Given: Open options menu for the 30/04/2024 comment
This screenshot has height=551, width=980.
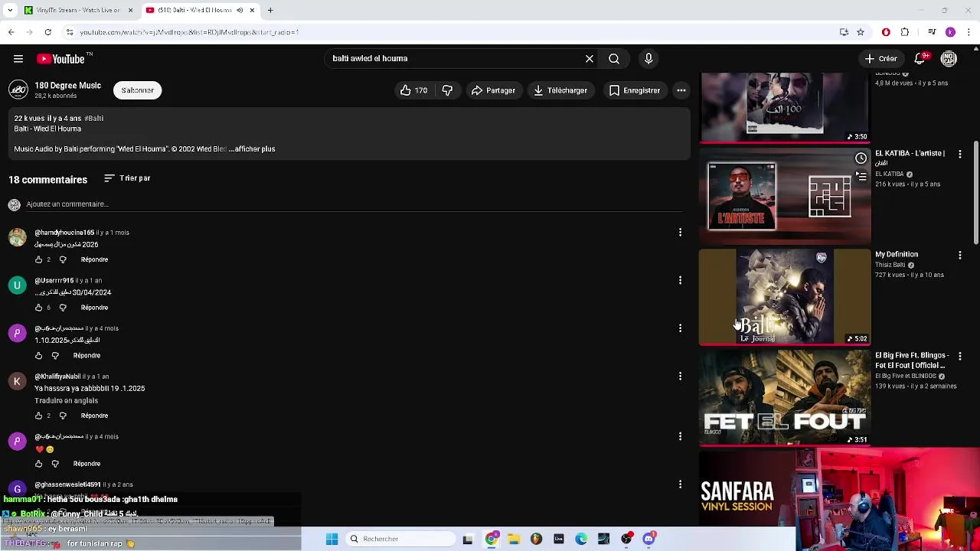Looking at the screenshot, I should pyautogui.click(x=680, y=280).
